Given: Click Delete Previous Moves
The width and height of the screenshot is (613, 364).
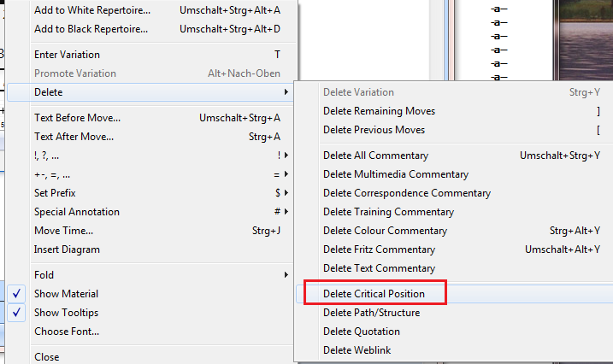Looking at the screenshot, I should [374, 130].
